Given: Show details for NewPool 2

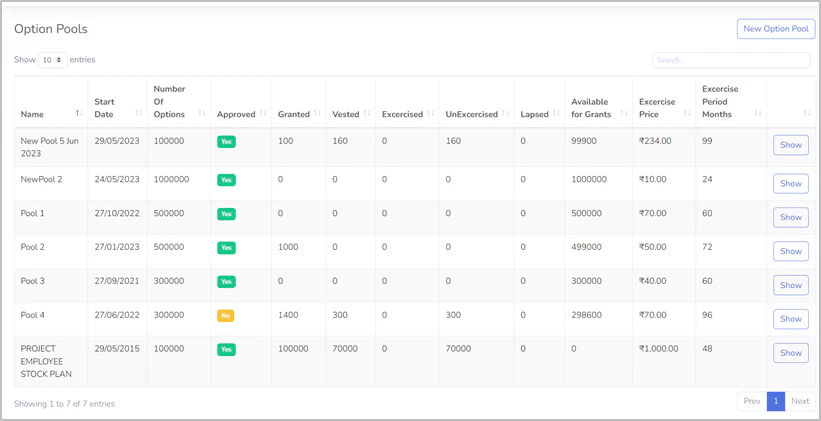Looking at the screenshot, I should 790,183.
